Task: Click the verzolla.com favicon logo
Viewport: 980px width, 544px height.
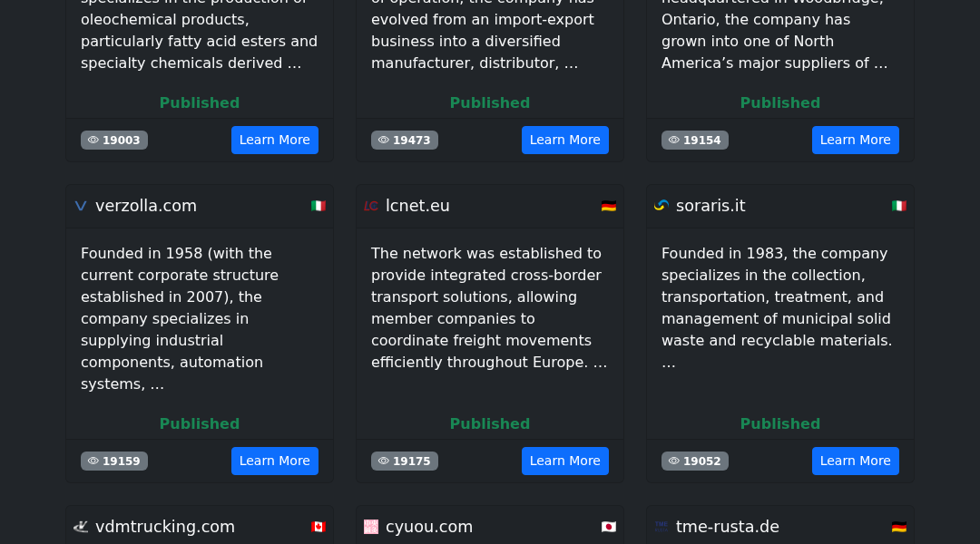Action: 81,206
